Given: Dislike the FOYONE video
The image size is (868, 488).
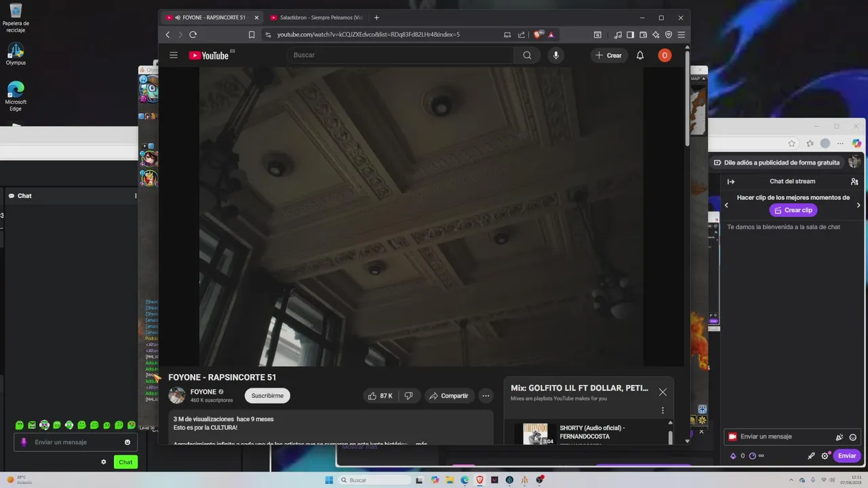Looking at the screenshot, I should [408, 396].
